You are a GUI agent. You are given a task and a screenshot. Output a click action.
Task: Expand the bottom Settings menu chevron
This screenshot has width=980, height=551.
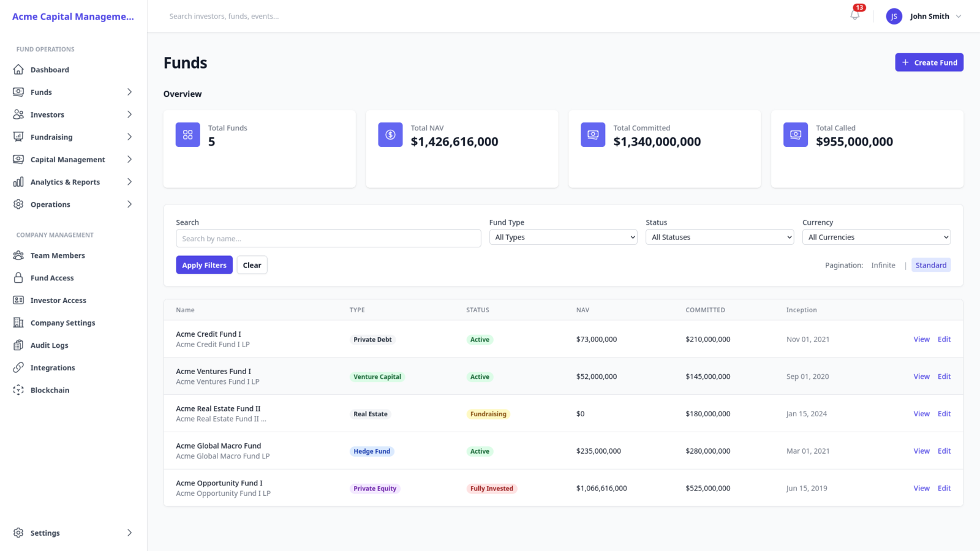pos(129,533)
